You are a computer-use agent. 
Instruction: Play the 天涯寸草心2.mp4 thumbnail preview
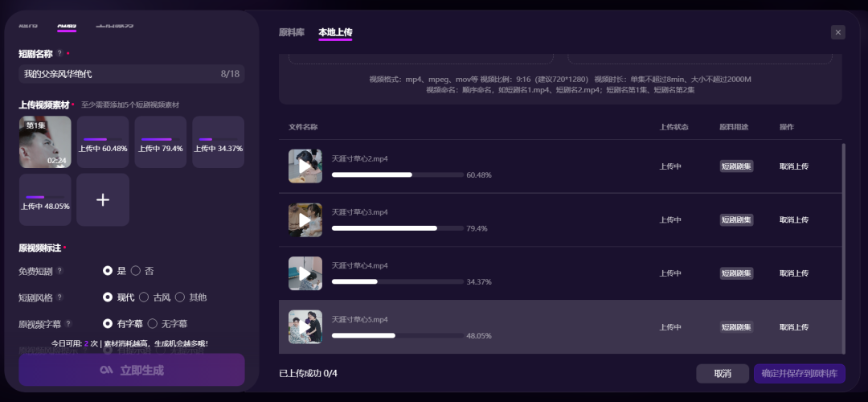coord(305,166)
